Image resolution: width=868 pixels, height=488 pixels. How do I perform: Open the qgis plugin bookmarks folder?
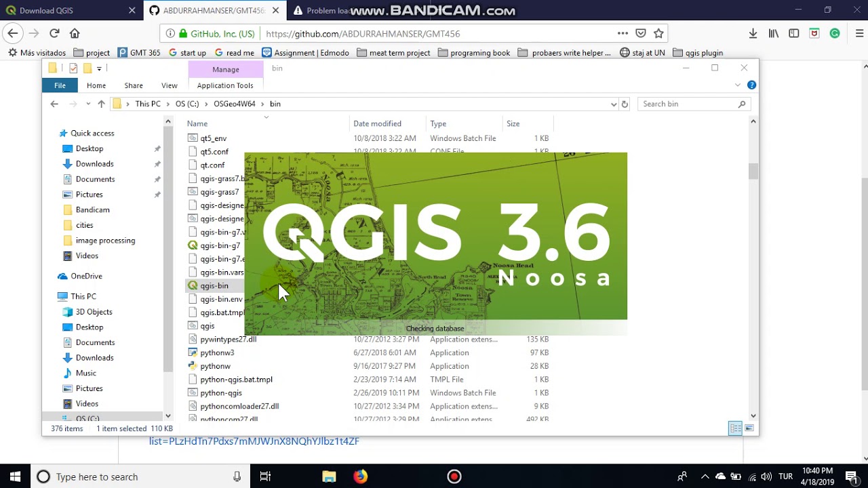(x=698, y=52)
